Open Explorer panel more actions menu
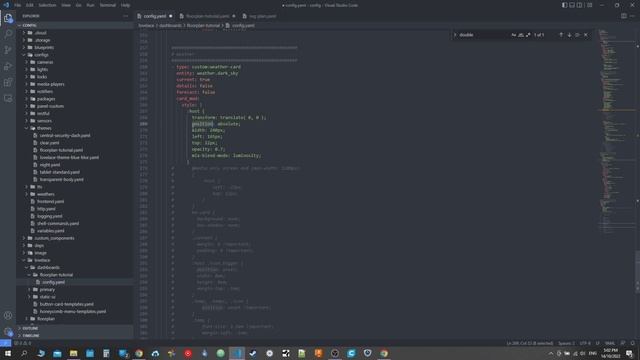The width and height of the screenshot is (640, 360). click(x=126, y=16)
